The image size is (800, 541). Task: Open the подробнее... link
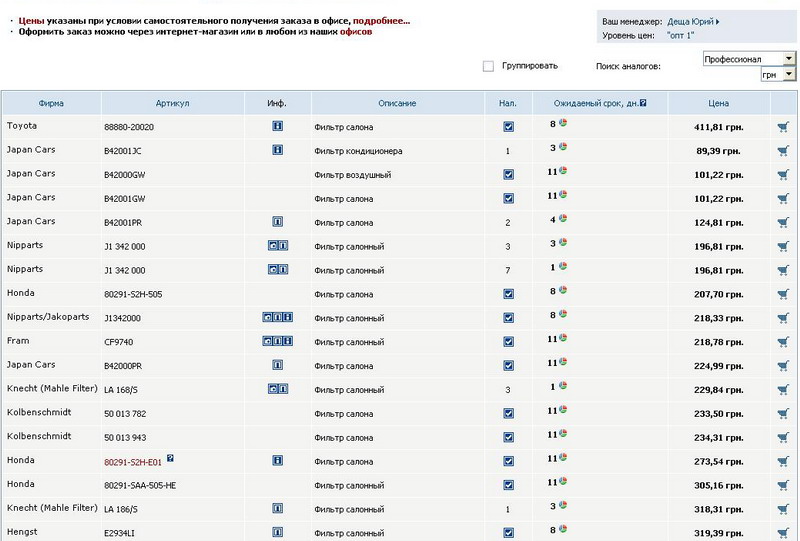[381, 21]
